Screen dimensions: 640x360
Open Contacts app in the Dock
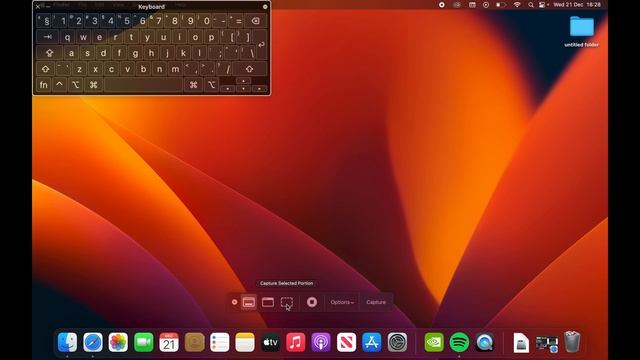(x=194, y=342)
